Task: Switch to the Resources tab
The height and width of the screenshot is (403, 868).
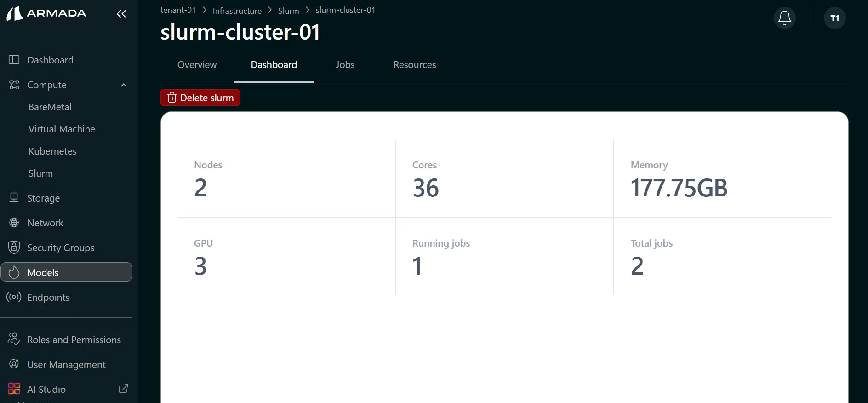Action: tap(415, 65)
